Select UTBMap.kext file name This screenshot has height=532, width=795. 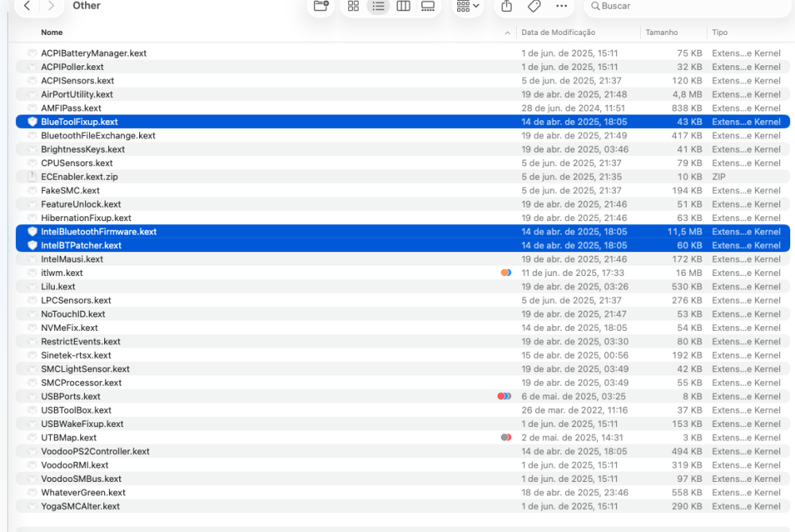click(68, 437)
